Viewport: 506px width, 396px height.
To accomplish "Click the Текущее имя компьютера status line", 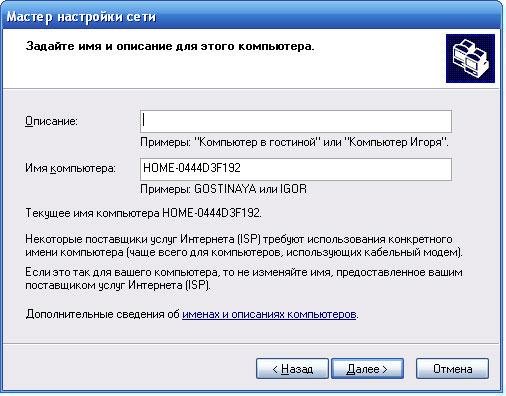I will (x=143, y=213).
